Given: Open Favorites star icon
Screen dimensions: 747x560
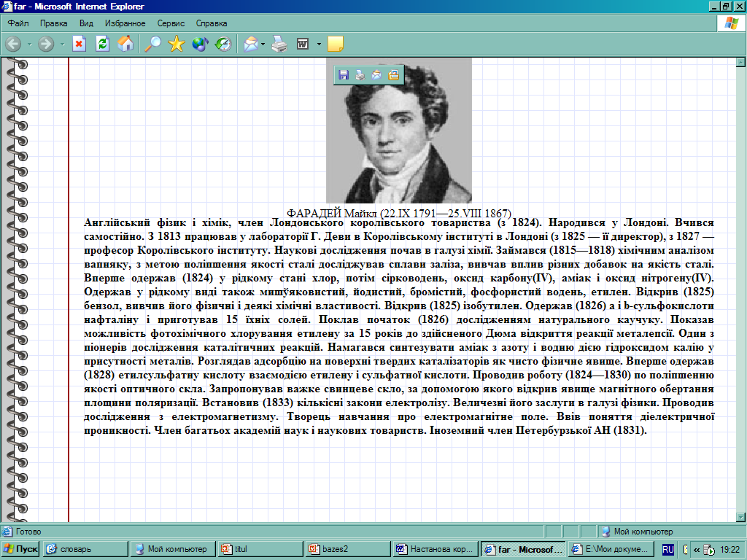Looking at the screenshot, I should pyautogui.click(x=177, y=44).
